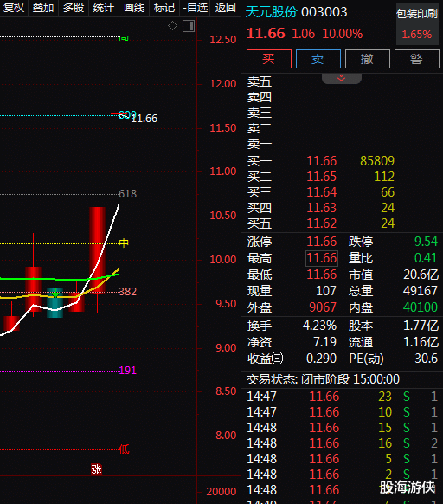Click the 市值 value 20.6亿

tap(421, 275)
